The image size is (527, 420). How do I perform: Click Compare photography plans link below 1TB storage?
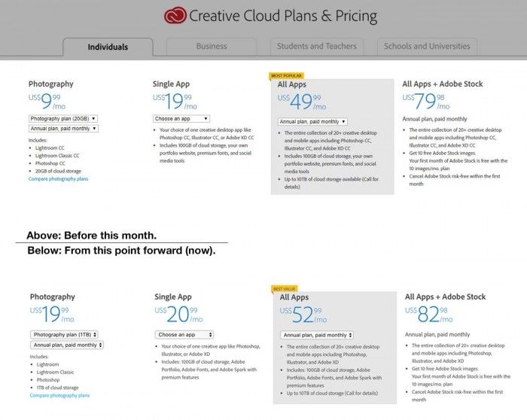coord(59,395)
